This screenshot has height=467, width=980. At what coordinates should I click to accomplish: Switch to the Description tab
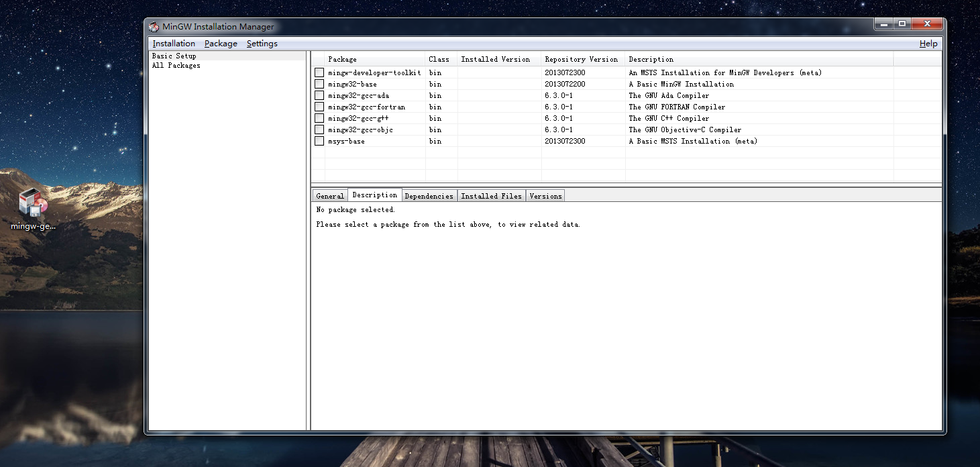375,195
